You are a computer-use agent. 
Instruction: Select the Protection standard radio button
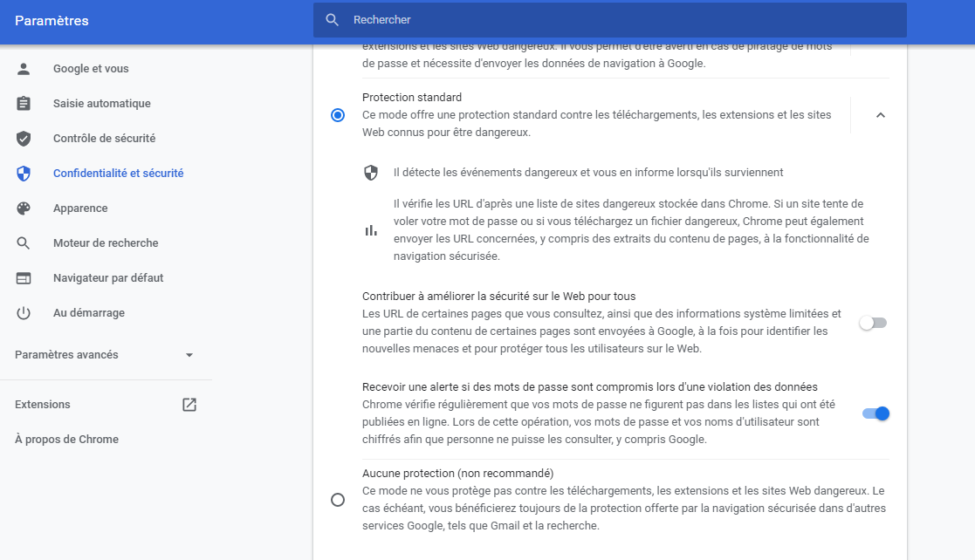tap(338, 115)
